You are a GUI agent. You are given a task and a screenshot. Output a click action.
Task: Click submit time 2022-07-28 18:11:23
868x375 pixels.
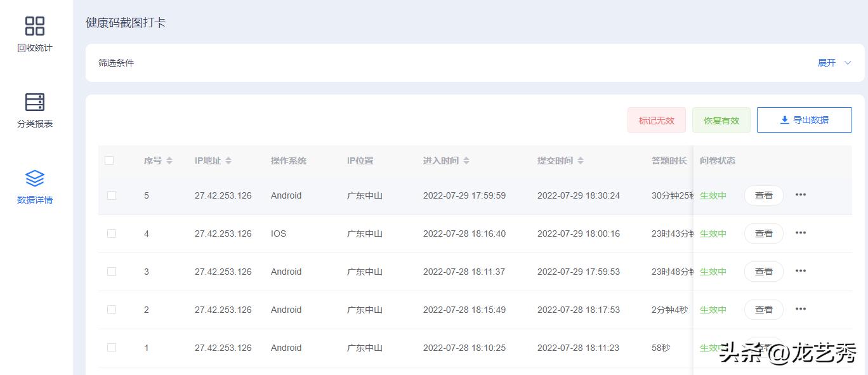point(579,348)
